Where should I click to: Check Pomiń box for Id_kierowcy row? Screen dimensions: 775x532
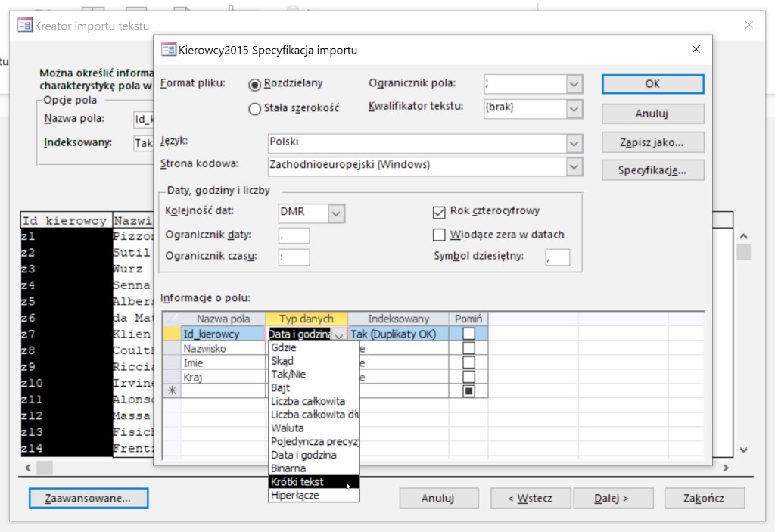point(469,334)
